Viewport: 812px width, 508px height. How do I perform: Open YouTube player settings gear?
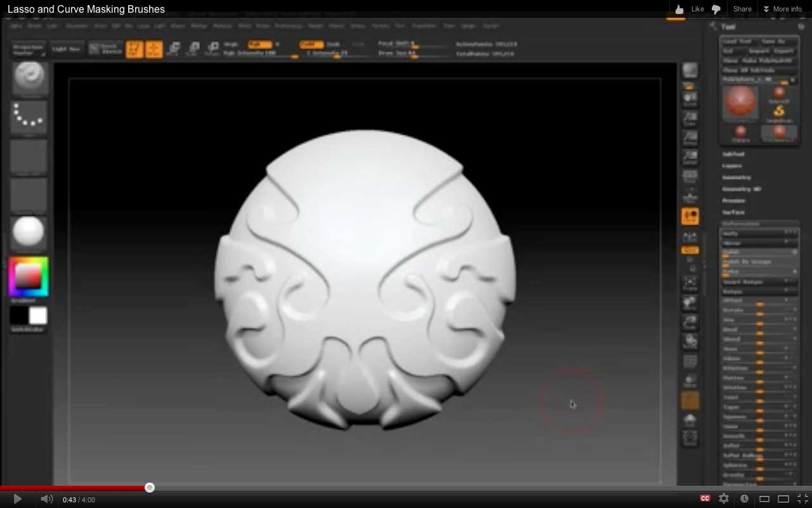point(724,499)
